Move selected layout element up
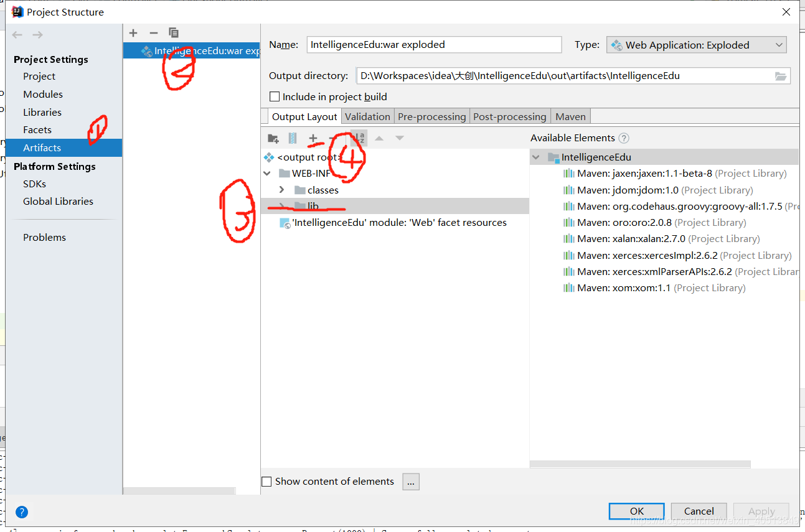Viewport: 805px width, 532px height. pos(379,138)
